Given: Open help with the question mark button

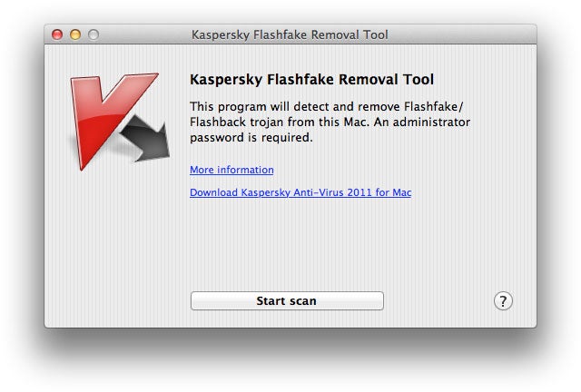Looking at the screenshot, I should pyautogui.click(x=503, y=301).
